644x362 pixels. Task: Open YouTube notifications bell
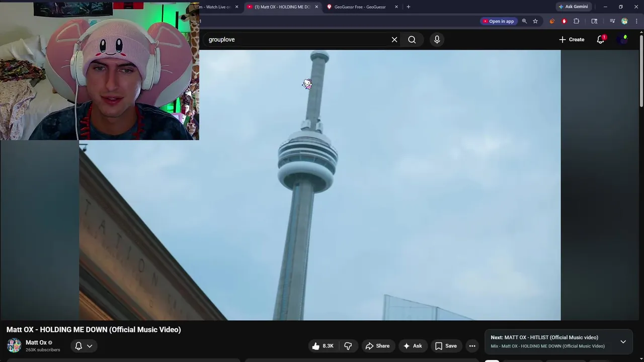point(601,40)
